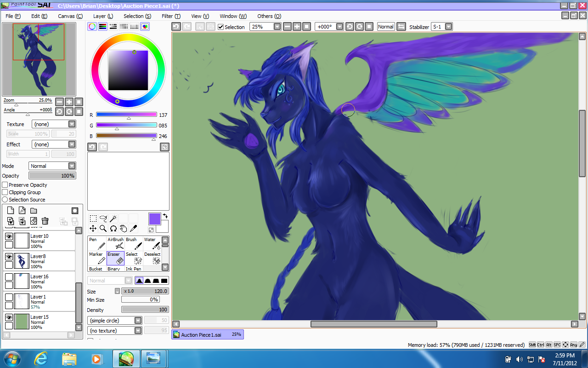Hide Layer8 using its eye icon
Viewport: 588px width, 368px height.
coord(9,257)
